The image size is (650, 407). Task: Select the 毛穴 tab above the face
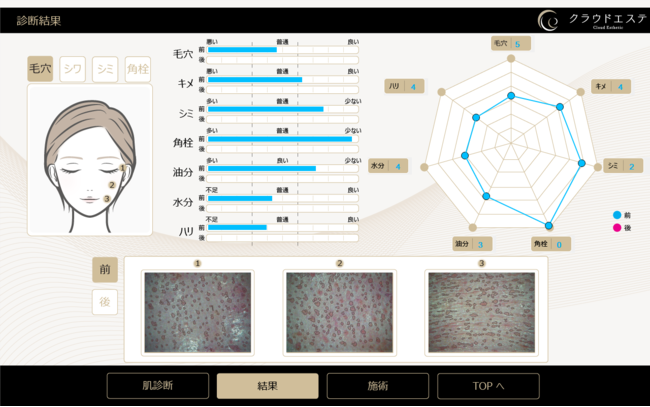coord(40,69)
